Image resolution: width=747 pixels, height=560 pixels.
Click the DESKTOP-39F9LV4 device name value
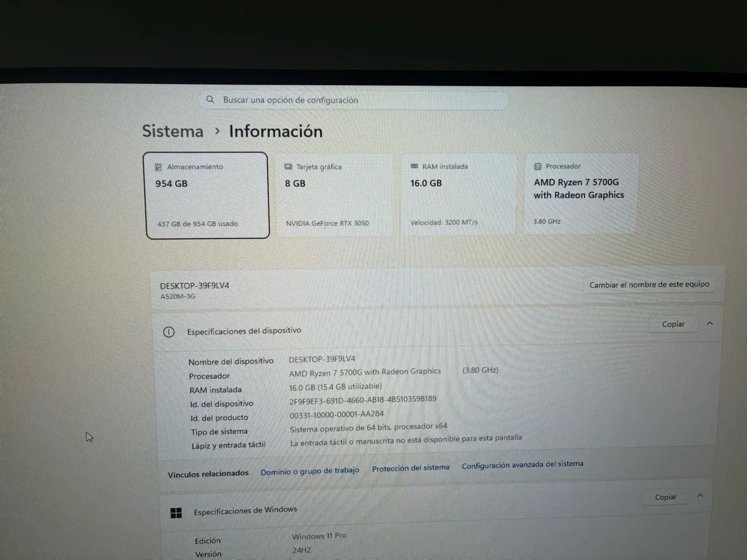click(x=322, y=359)
